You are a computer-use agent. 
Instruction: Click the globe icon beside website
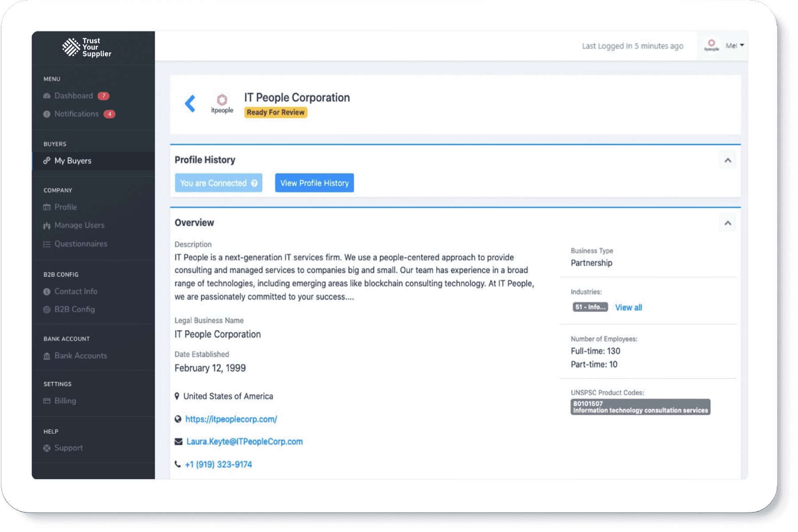pos(178,419)
